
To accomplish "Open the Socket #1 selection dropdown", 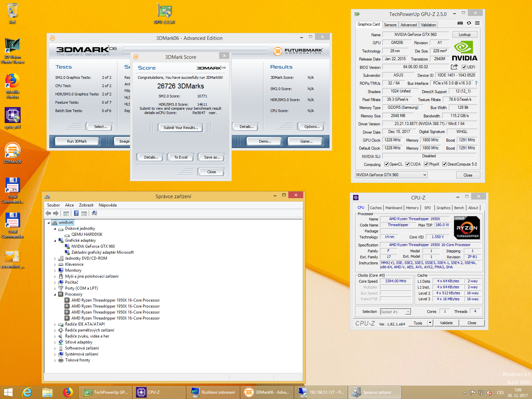I will point(395,312).
